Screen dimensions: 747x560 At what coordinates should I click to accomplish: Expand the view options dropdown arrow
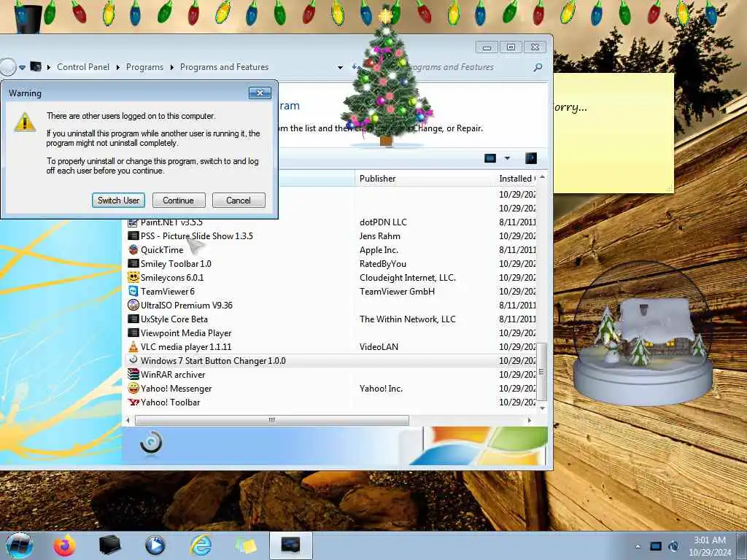coord(507,158)
